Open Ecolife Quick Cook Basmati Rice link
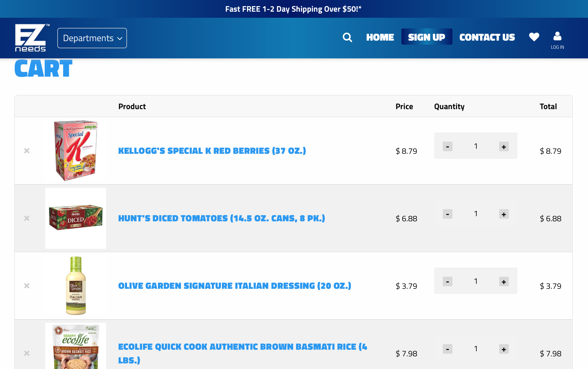Image resolution: width=588 pixels, height=369 pixels. click(x=243, y=353)
